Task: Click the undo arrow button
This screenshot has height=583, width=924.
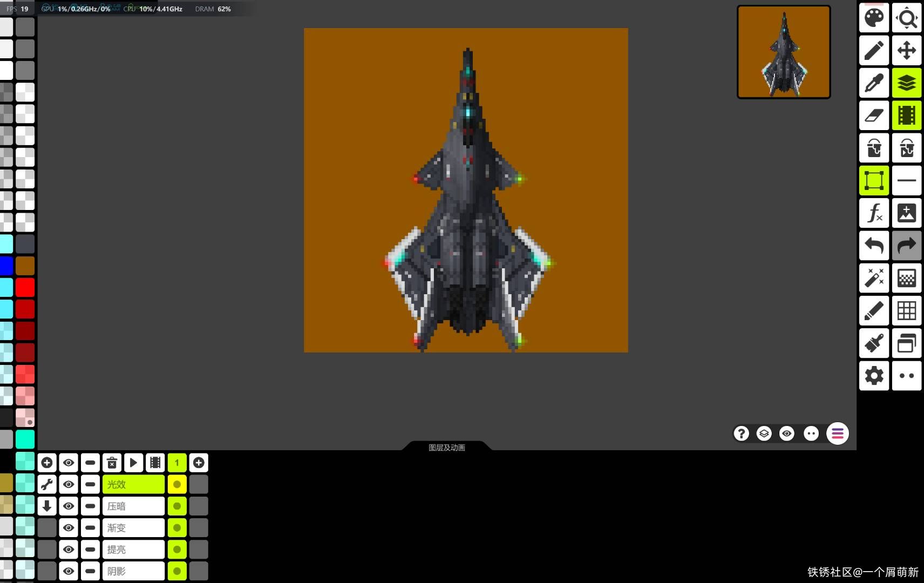Action: [x=874, y=246]
